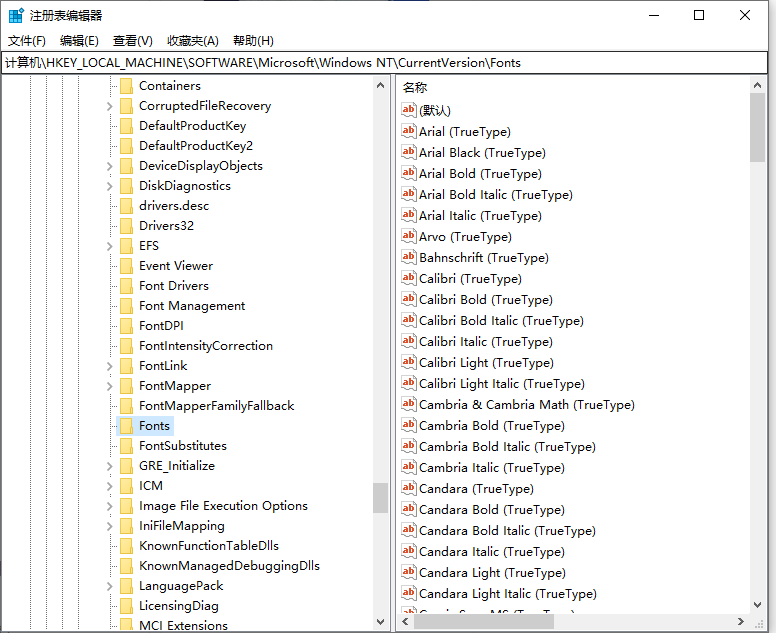776x633 pixels.
Task: Open the 帮助(H) menu
Action: [253, 41]
